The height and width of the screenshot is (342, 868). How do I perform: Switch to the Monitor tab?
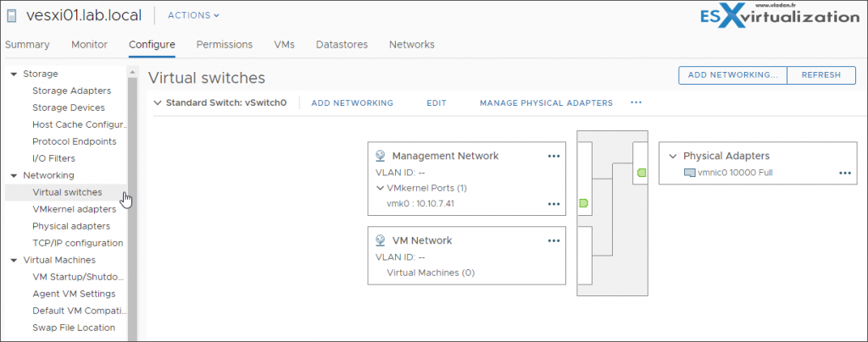(x=89, y=44)
